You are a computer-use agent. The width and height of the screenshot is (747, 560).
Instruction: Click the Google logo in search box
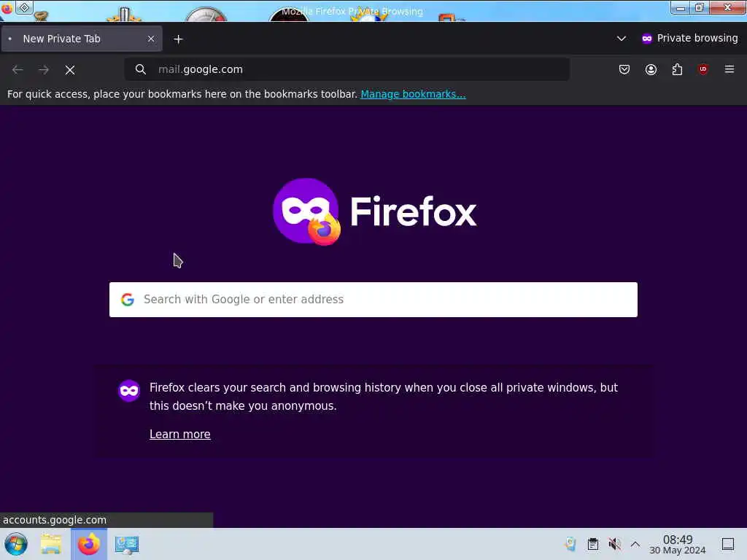pos(127,300)
